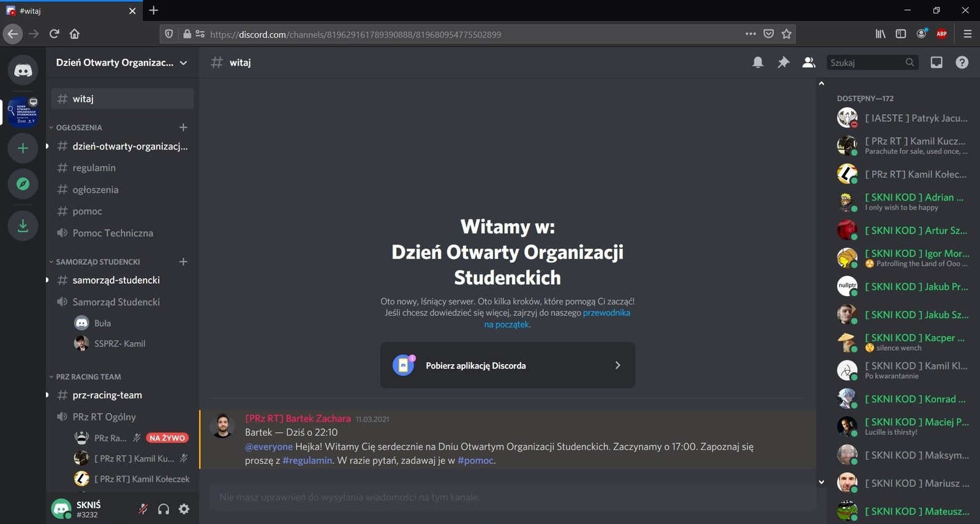Collapse the OGŁOSZENIA category
Viewport: 980px width, 524px height.
pyautogui.click(x=79, y=127)
